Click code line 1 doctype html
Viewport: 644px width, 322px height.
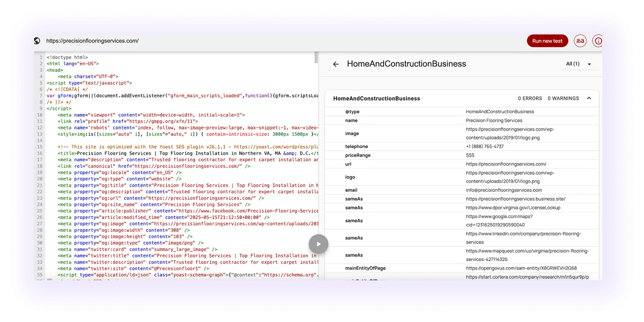pyautogui.click(x=67, y=57)
